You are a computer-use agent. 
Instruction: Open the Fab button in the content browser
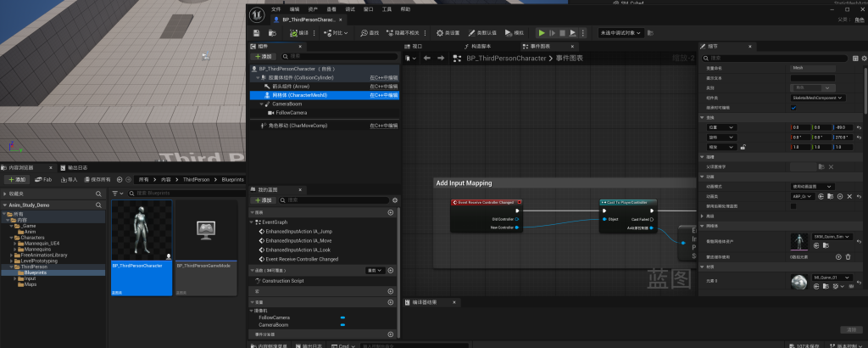click(x=43, y=180)
